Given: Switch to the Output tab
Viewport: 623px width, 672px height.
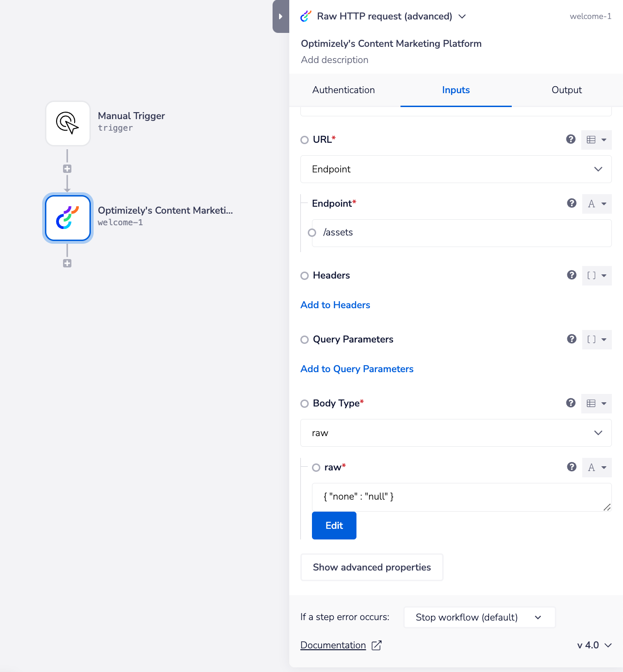Looking at the screenshot, I should [x=566, y=90].
